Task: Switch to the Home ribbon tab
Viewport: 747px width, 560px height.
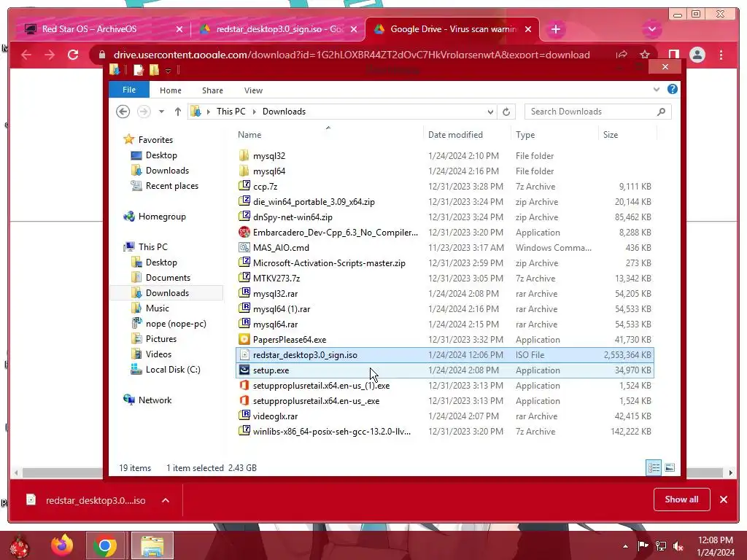Action: (x=170, y=90)
